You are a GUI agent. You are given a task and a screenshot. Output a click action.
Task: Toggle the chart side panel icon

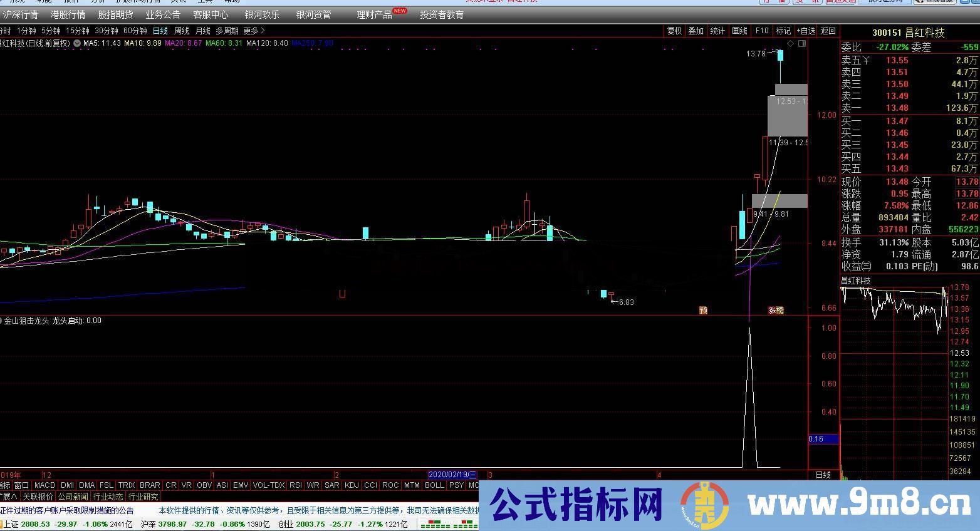pyautogui.click(x=801, y=43)
